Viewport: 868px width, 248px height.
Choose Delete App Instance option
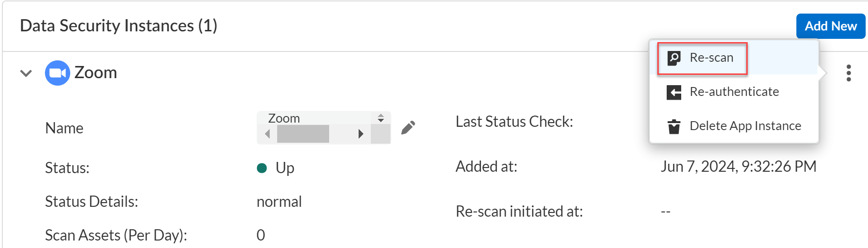coord(745,126)
